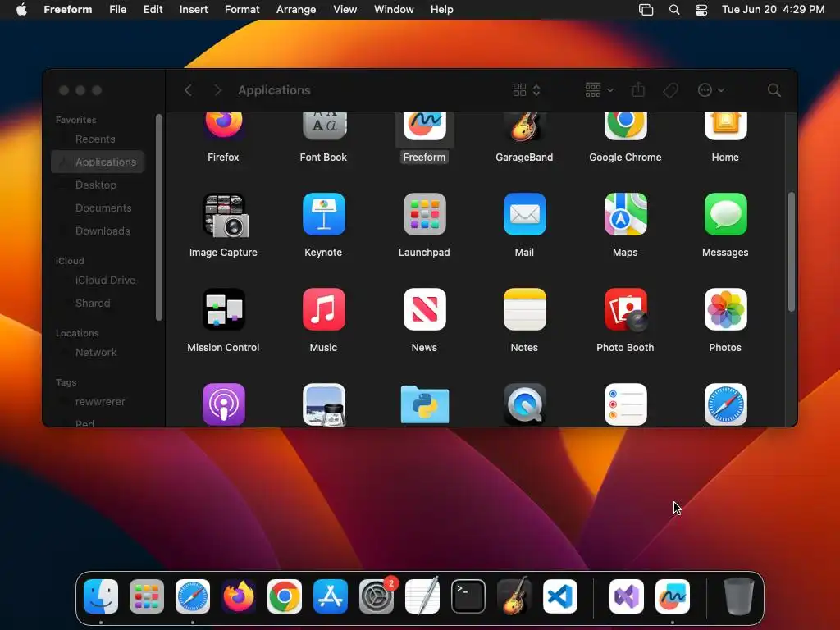Click the Applications window vertical scrollbar

pyautogui.click(x=792, y=251)
